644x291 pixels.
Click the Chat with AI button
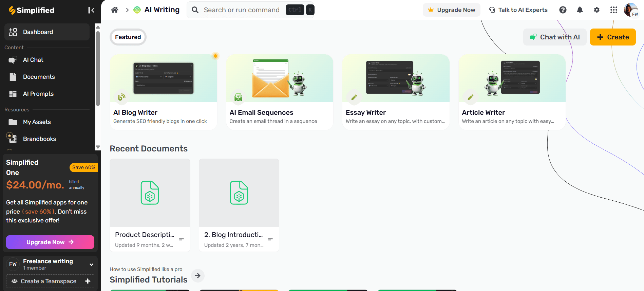(555, 37)
